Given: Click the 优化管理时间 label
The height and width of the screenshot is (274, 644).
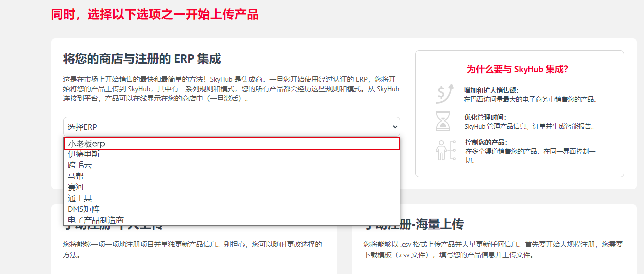Looking at the screenshot, I should pyautogui.click(x=485, y=117).
